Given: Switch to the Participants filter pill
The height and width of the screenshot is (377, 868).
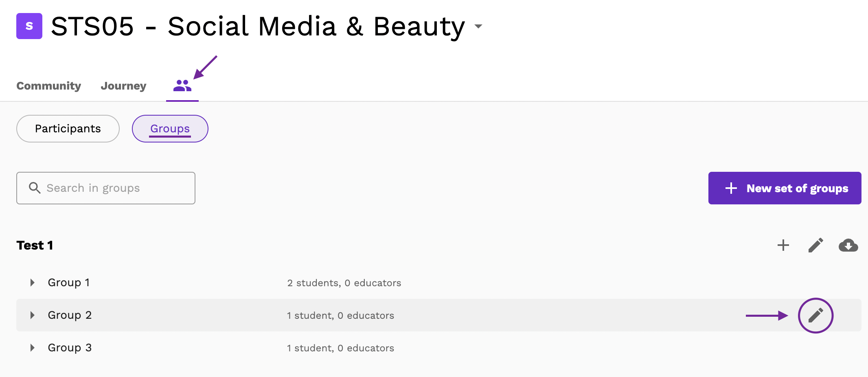Looking at the screenshot, I should tap(68, 128).
